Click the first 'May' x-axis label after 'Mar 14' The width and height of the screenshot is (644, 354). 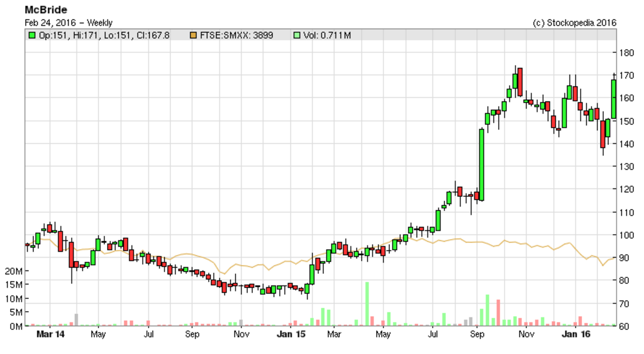point(97,334)
